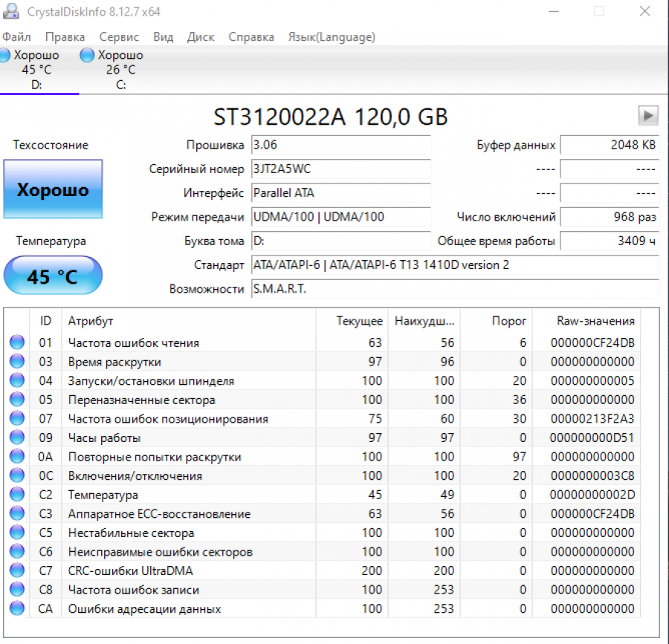The width and height of the screenshot is (669, 644).
Task: Click status icon for attribute 01 read errors
Action: pyautogui.click(x=16, y=342)
